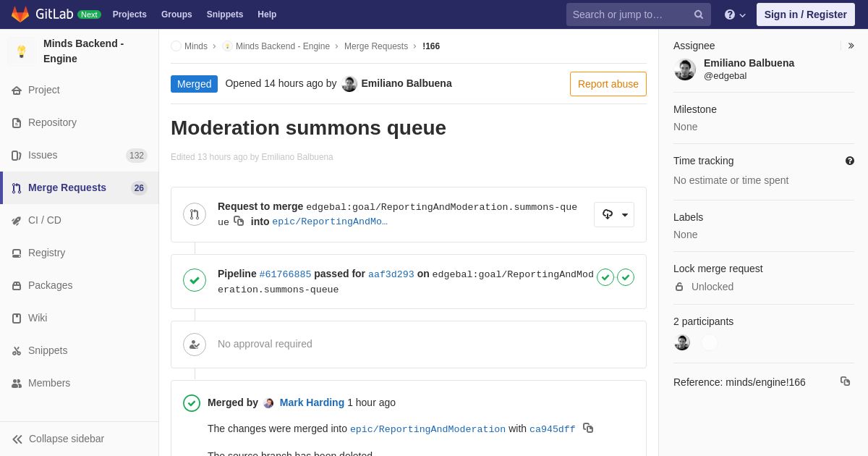
Task: Open epic/ReportingAndModeration merged branch link
Action: [427, 429]
